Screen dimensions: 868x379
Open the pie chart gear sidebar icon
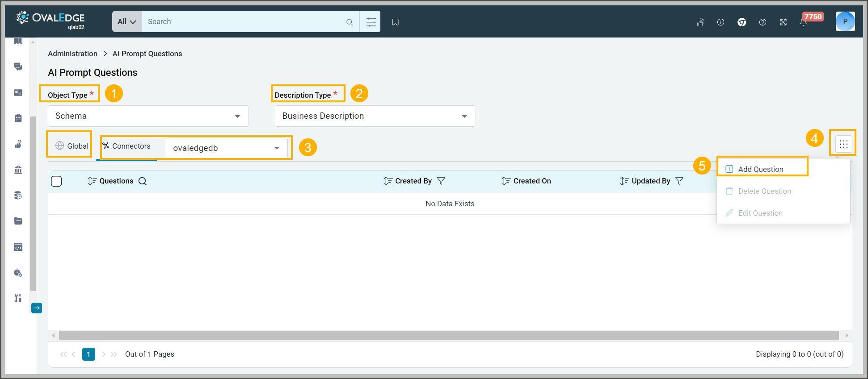pyautogui.click(x=18, y=273)
